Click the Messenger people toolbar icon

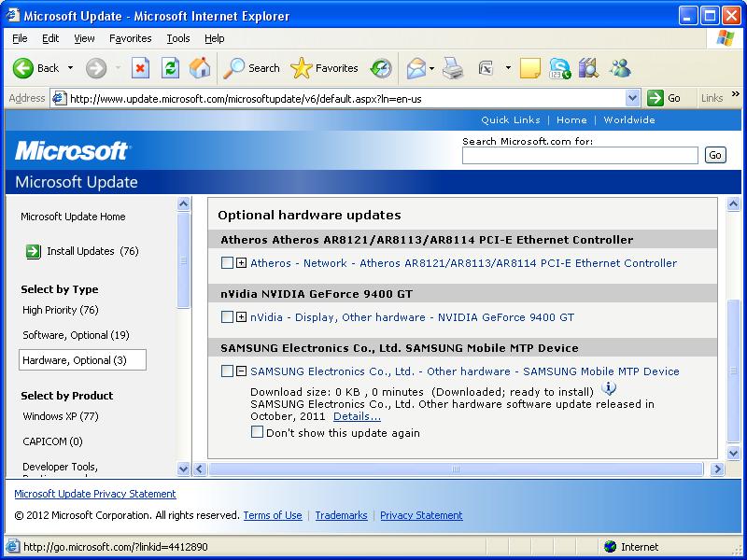point(620,68)
